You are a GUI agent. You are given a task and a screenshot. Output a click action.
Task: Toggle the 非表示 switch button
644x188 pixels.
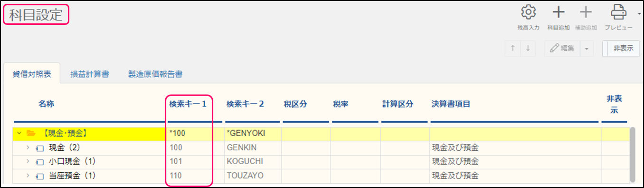[621, 49]
